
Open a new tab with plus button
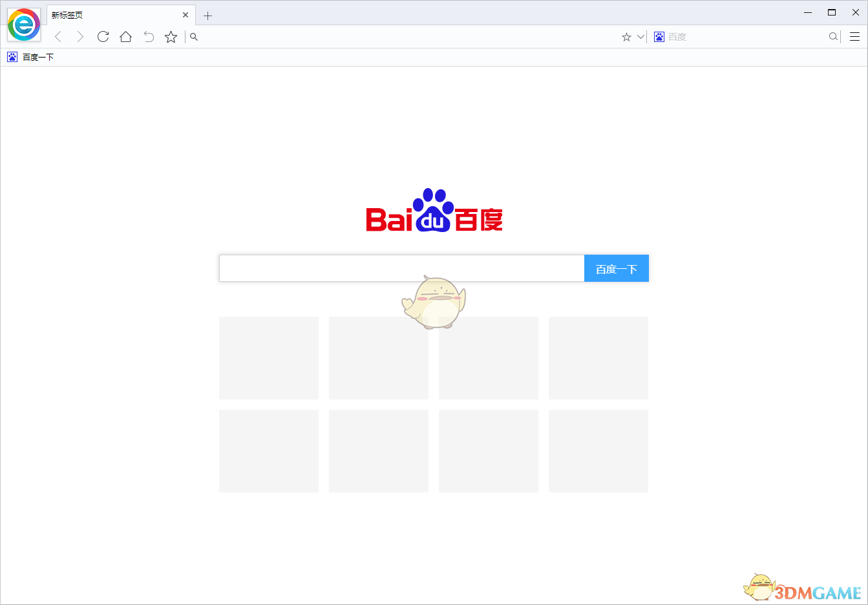coord(207,16)
